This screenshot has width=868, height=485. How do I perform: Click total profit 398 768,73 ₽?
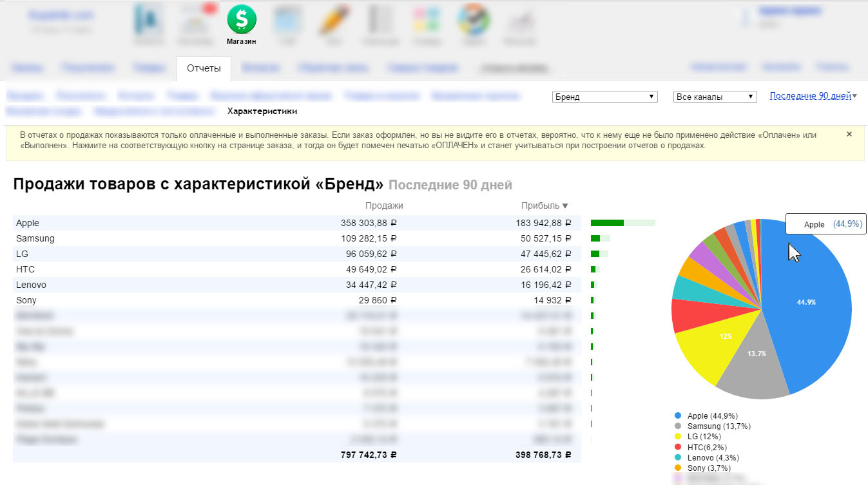tap(543, 455)
